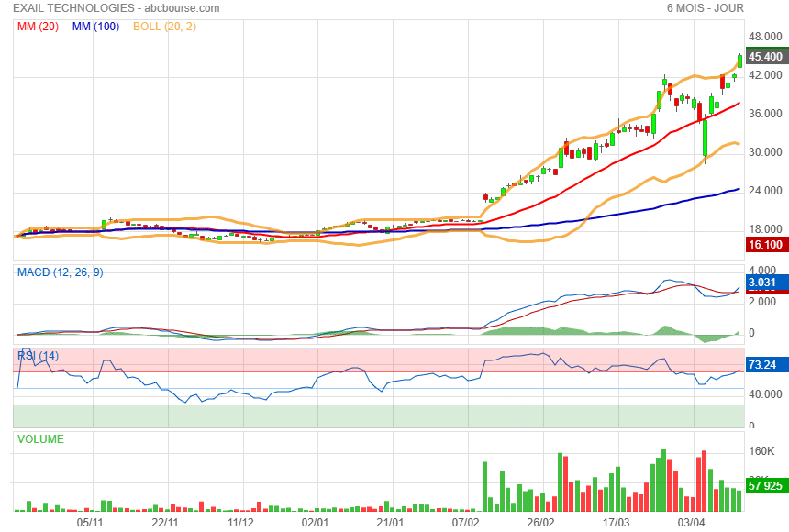Click the blue 73.24 RSI value tag

[x=767, y=364]
